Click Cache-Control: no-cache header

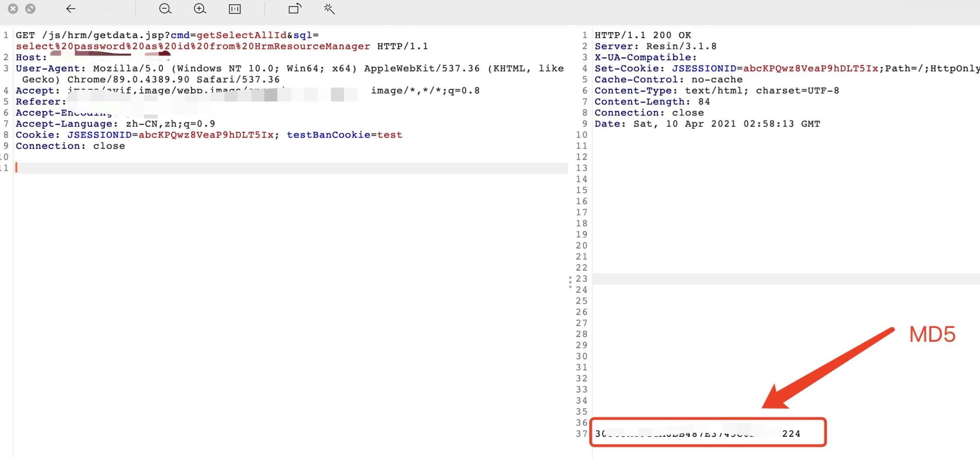pyautogui.click(x=668, y=80)
